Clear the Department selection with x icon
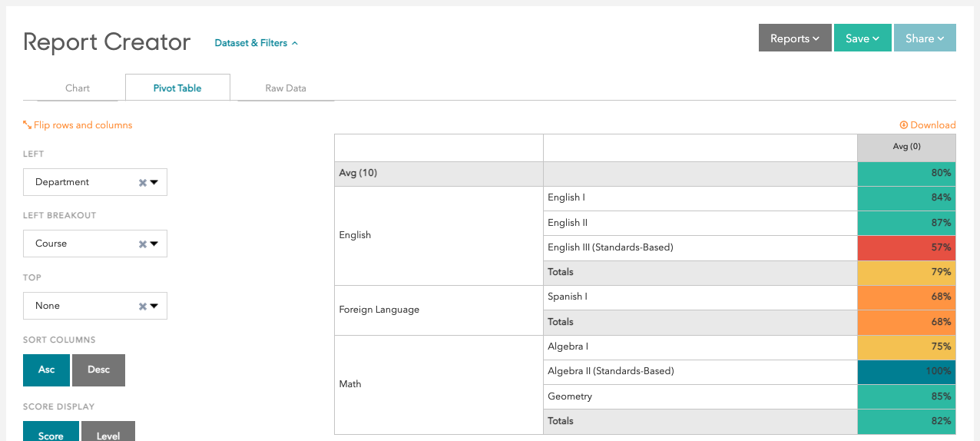This screenshot has height=441, width=980. 142,183
